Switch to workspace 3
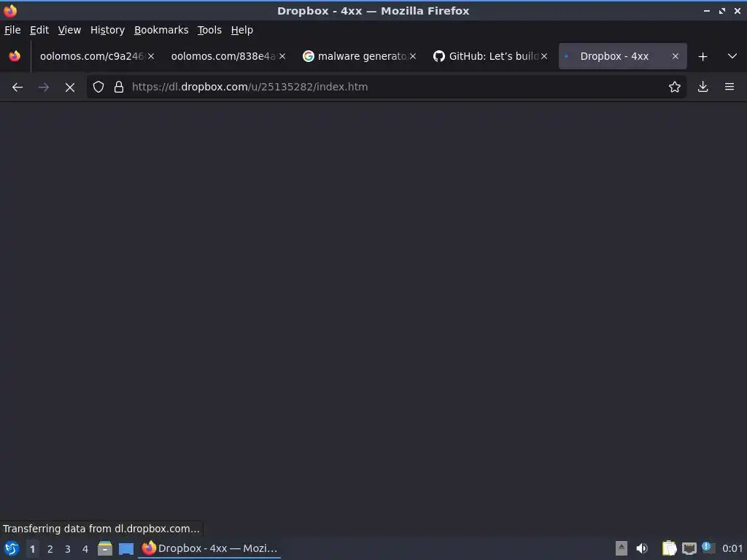The width and height of the screenshot is (747, 560). (x=68, y=549)
